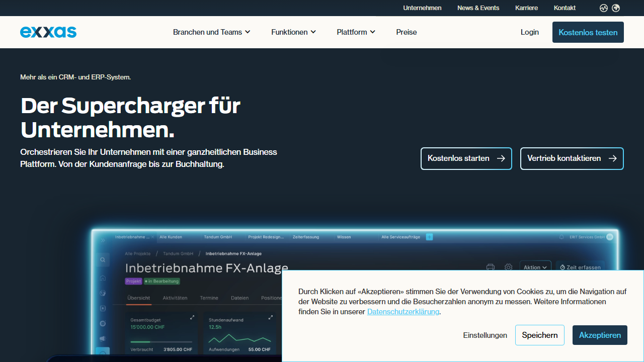
Task: Accept cookies with Akzeptieren
Action: pyautogui.click(x=600, y=335)
